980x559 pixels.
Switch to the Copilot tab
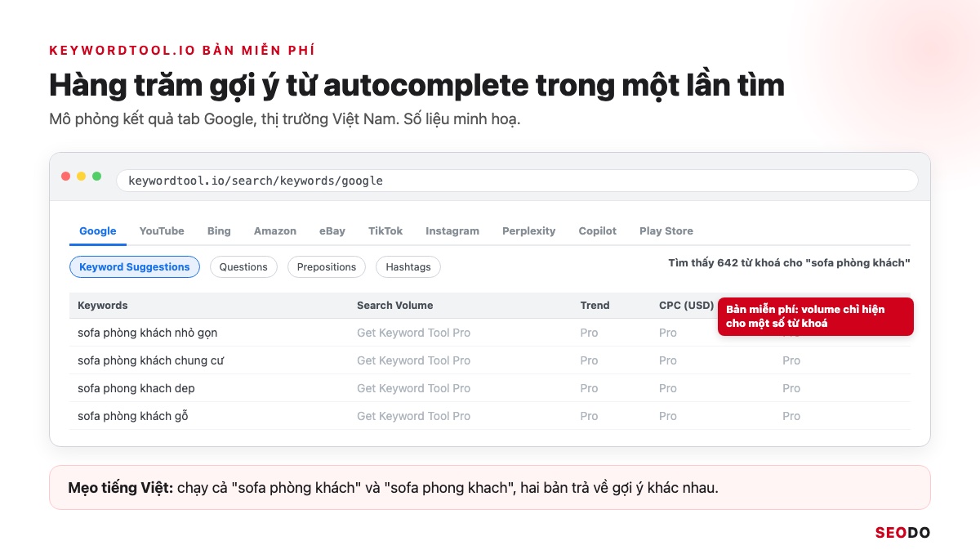tap(598, 231)
